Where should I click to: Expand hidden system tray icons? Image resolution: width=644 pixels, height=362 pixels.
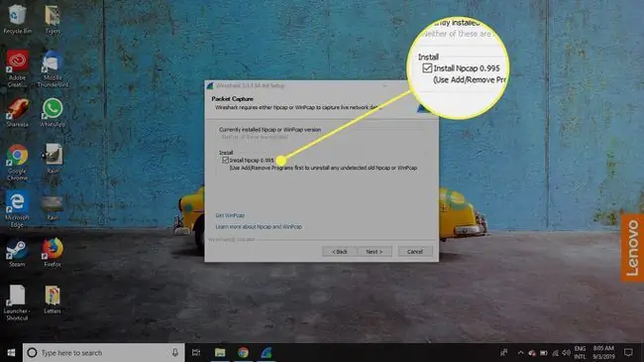520,352
